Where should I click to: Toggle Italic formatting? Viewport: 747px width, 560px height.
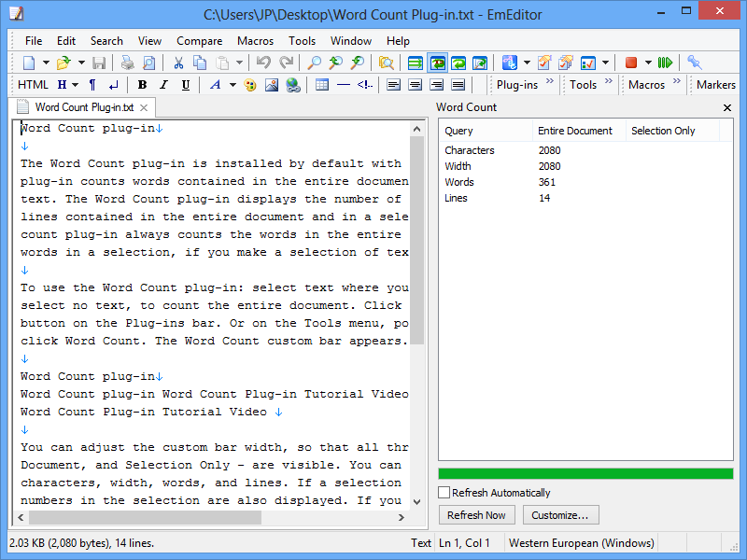pos(164,85)
